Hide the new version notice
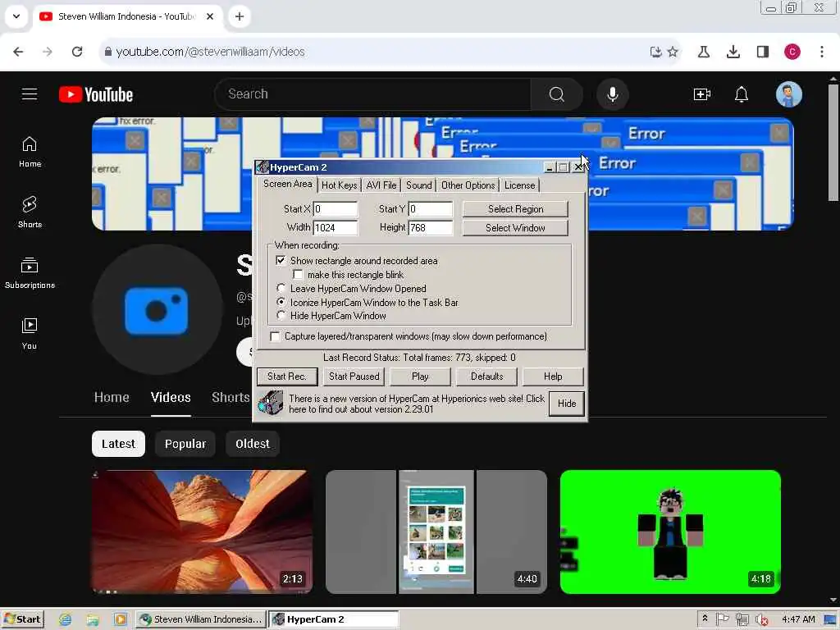The image size is (840, 630). click(567, 404)
